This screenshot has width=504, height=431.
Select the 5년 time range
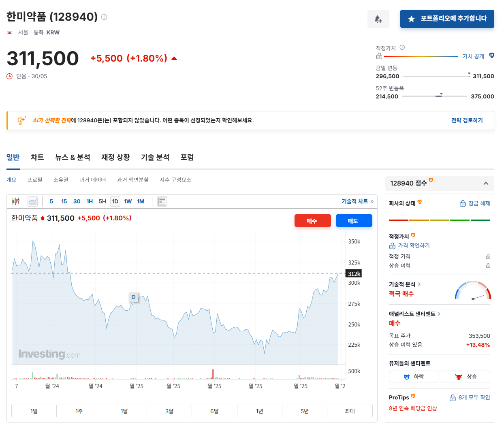pyautogui.click(x=305, y=411)
